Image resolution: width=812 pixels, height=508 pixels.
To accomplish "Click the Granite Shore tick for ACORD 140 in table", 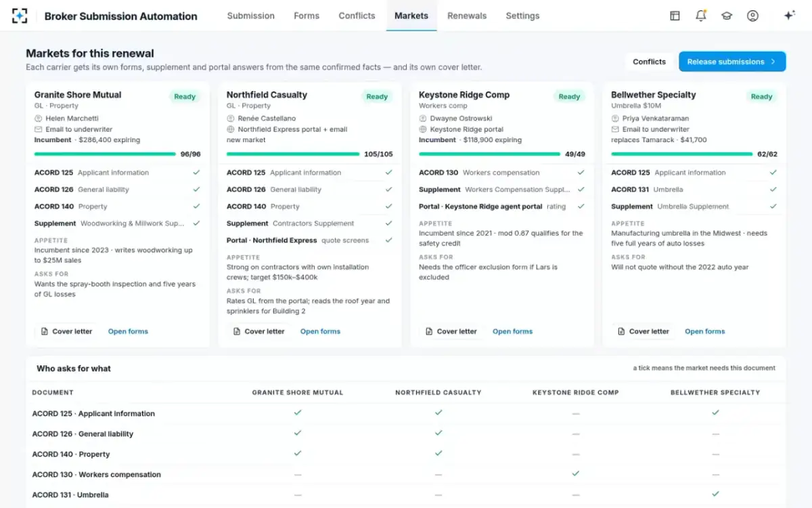I will 298,453.
